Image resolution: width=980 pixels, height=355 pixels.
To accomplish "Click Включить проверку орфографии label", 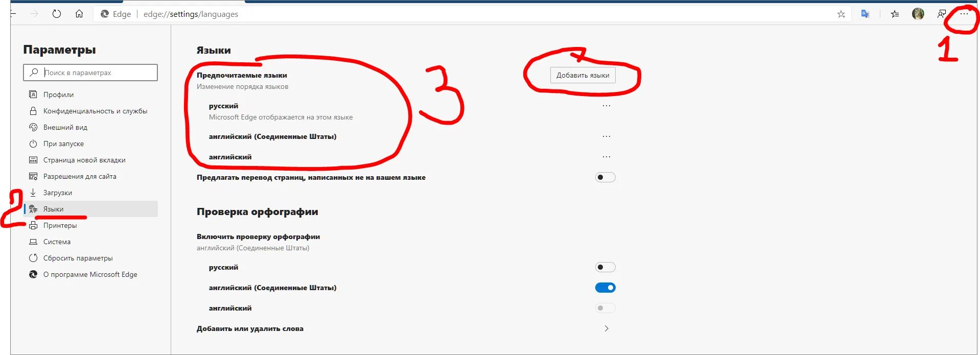I will click(x=258, y=236).
